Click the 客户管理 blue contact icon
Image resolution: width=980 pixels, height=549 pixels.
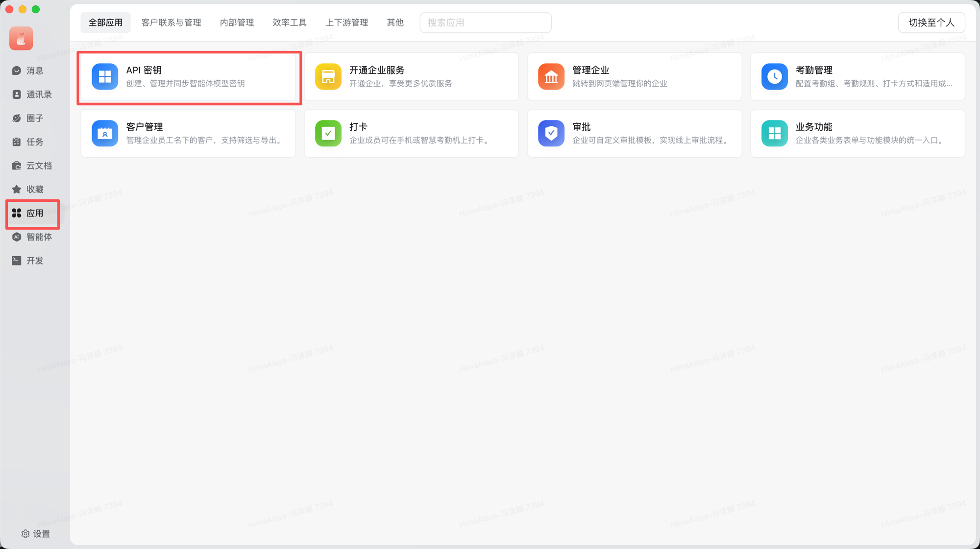pyautogui.click(x=105, y=133)
